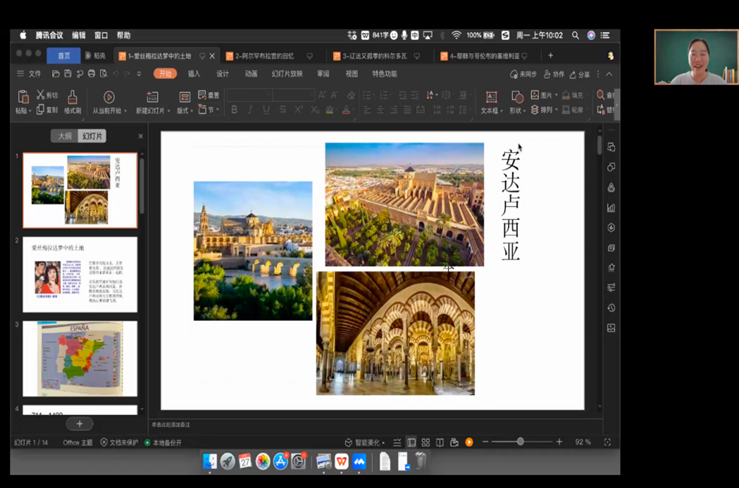Click the chart icon in right sidebar

[x=611, y=207]
